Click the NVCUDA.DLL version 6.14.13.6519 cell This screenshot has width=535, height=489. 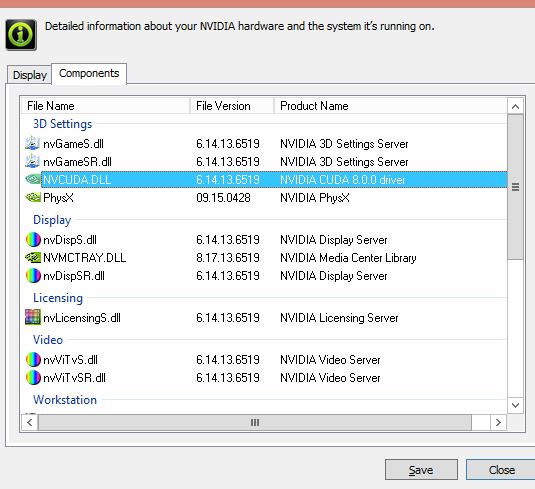(228, 179)
